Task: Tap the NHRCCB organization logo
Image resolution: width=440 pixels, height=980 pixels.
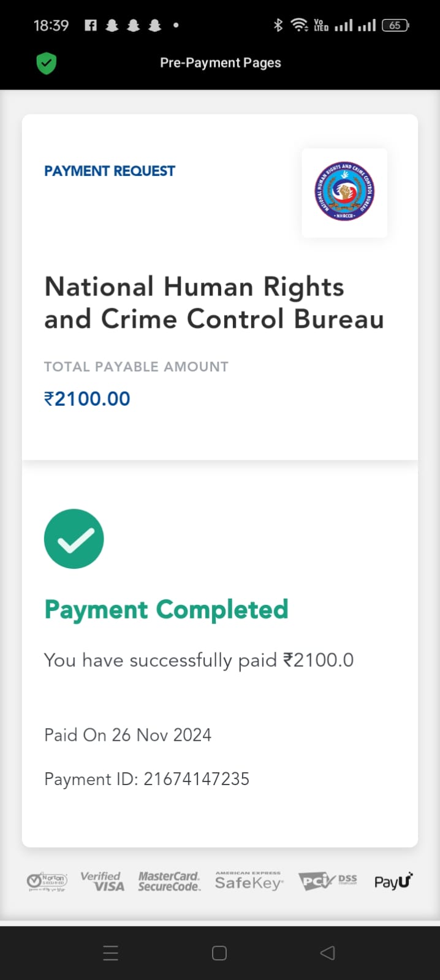Action: point(344,192)
